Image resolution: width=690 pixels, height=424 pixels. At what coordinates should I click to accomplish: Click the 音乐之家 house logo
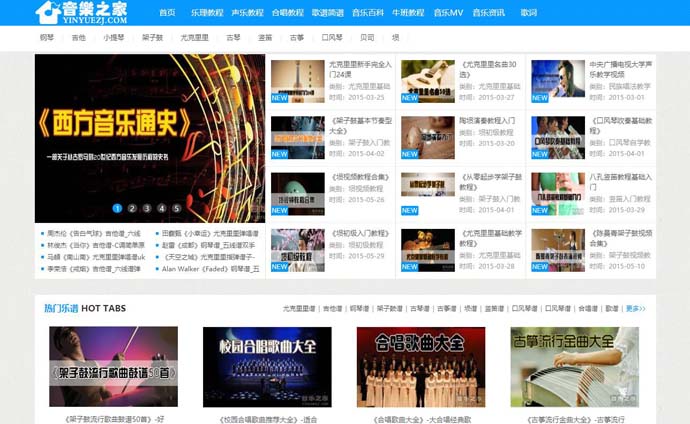coord(81,12)
